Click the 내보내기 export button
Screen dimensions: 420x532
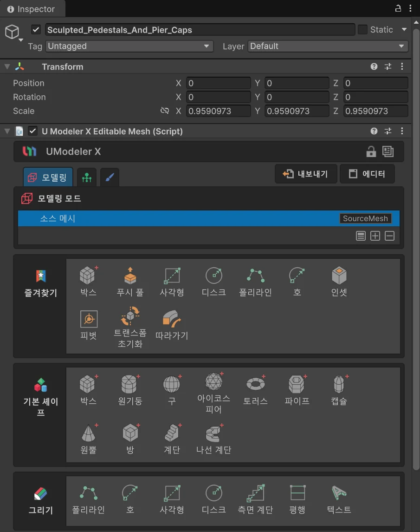(306, 174)
